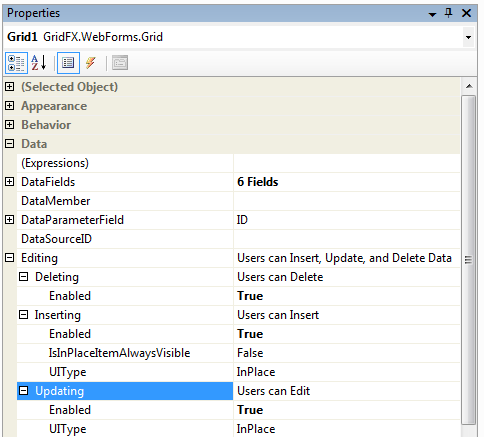The image size is (484, 437).
Task: Collapse the Data category
Action: pyautogui.click(x=10, y=144)
